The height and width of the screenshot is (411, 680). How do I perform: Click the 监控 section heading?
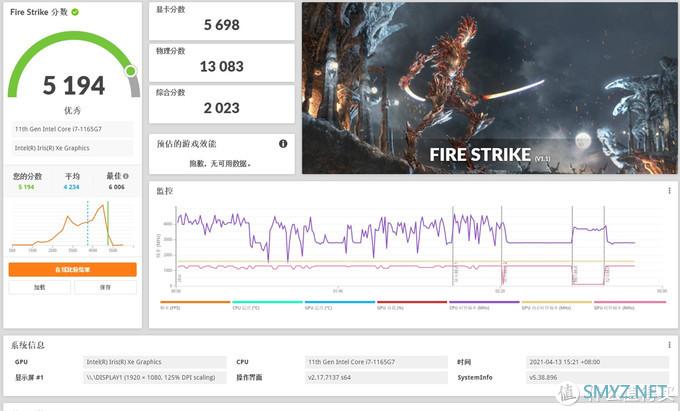pyautogui.click(x=165, y=191)
